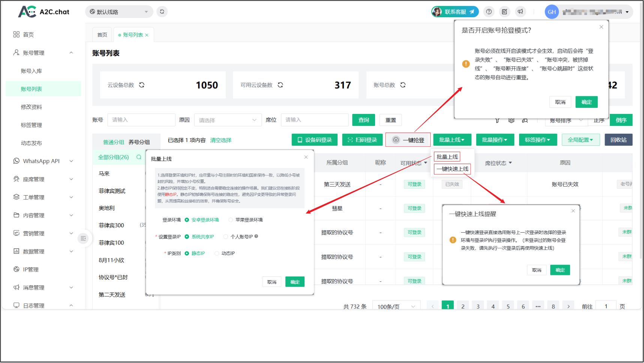Refresh the 可用云设备数 counter
Viewport: 644px width, 363px height.
[280, 85]
